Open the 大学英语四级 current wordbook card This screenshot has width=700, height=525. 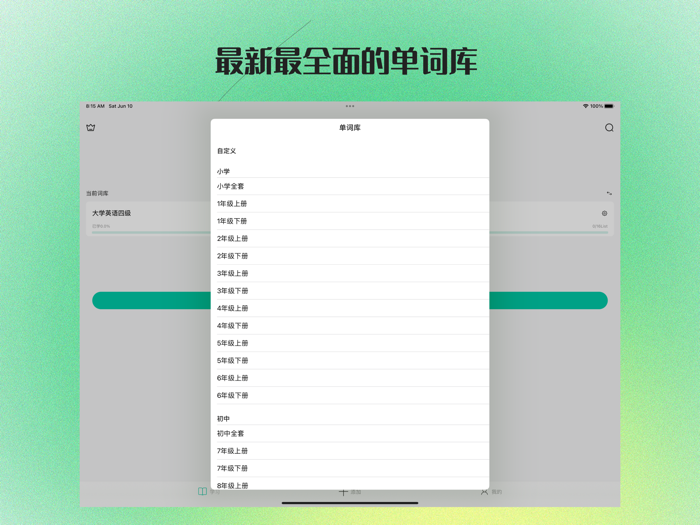point(148,218)
